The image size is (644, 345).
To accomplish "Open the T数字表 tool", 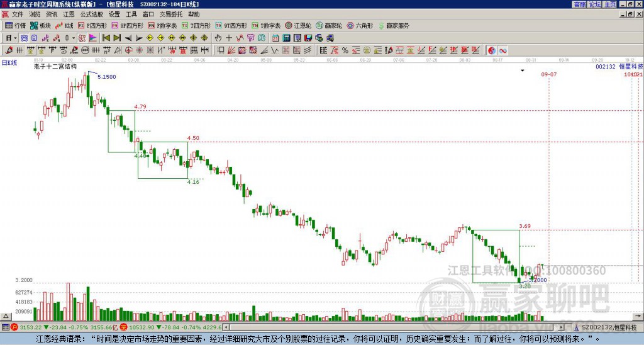I will 267,25.
